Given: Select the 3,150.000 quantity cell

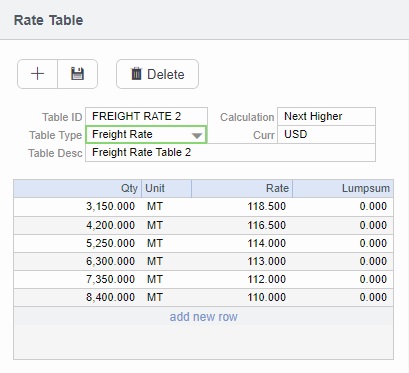Looking at the screenshot, I should [x=78, y=207].
